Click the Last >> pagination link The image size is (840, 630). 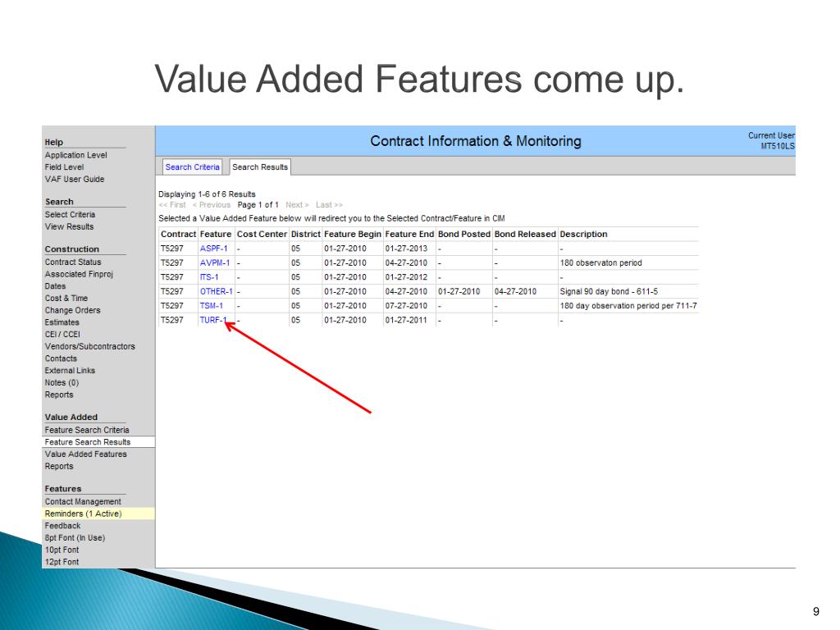(330, 205)
